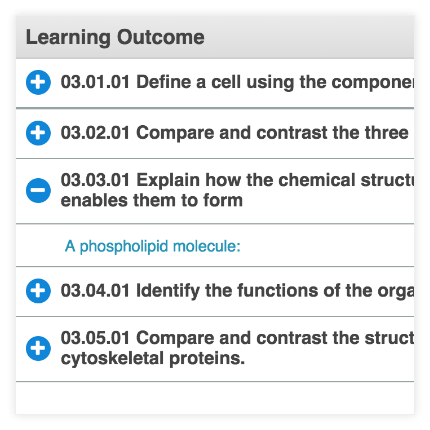430x430 pixels.
Task: Click the 'cytoskeletal proteins.' text line
Action: (153, 359)
